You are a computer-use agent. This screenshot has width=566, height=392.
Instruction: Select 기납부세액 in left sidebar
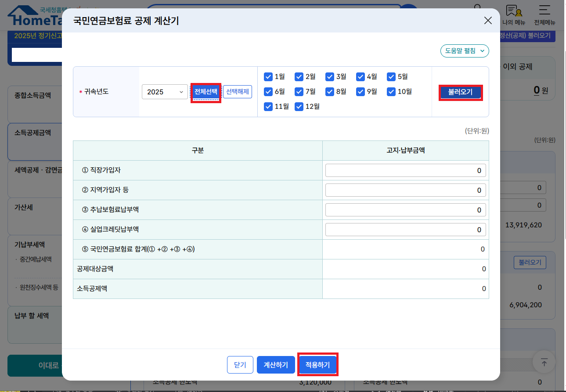[x=30, y=245]
